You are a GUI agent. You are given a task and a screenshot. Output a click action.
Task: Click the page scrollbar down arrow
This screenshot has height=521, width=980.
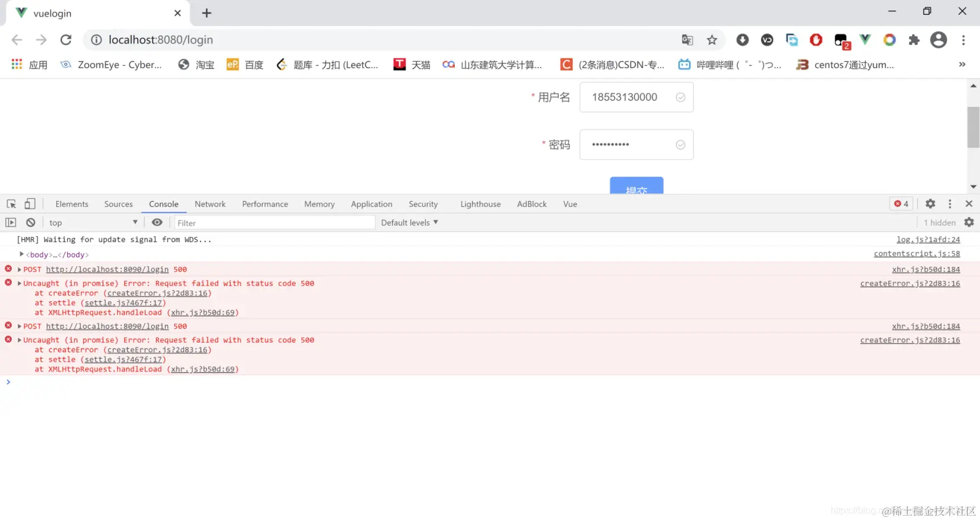[x=973, y=187]
